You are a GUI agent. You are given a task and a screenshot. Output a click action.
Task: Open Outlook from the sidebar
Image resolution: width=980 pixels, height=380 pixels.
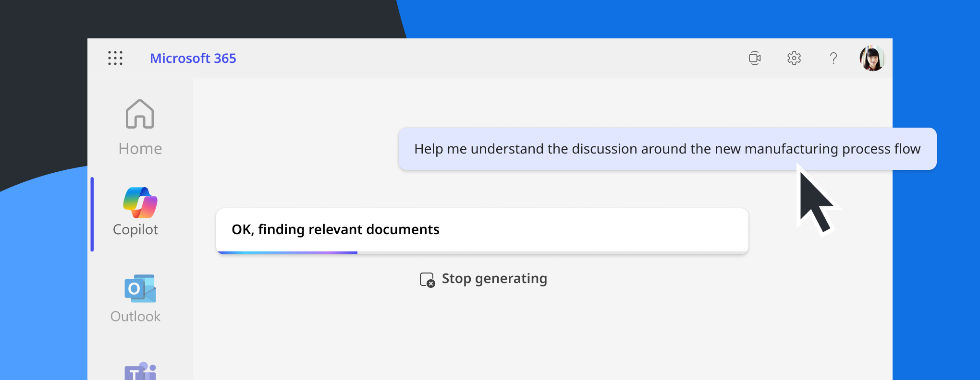click(135, 298)
